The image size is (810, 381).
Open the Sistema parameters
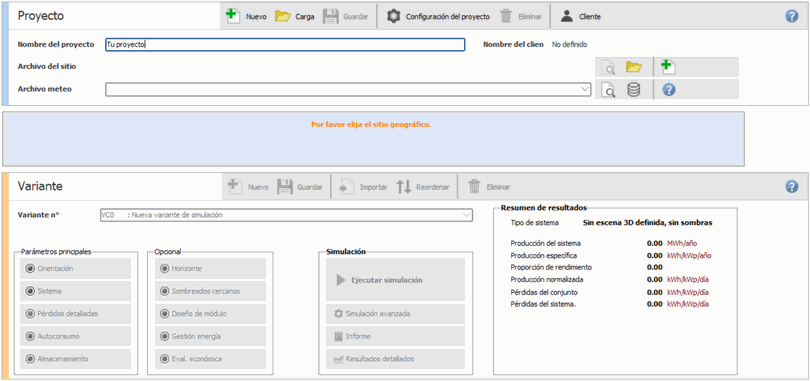point(75,291)
